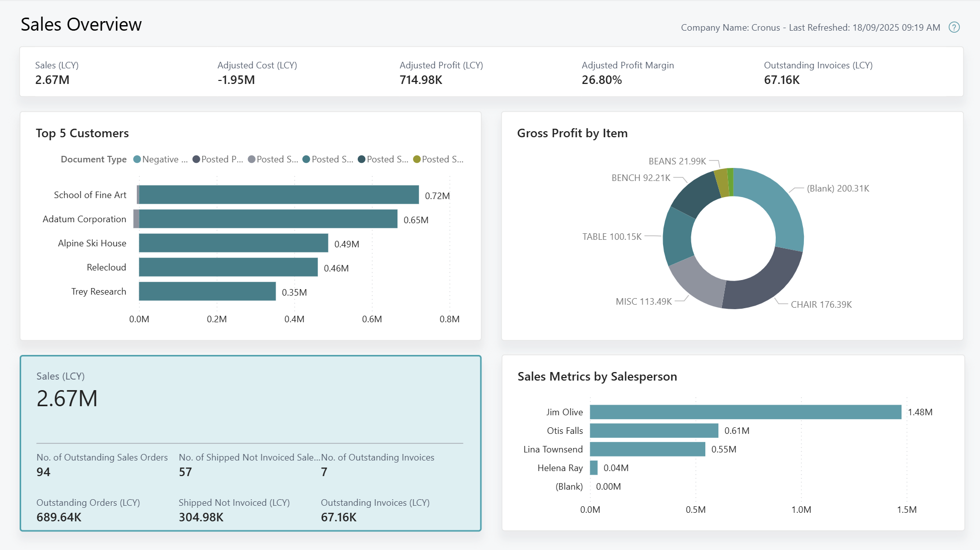Select the Top 5 Customers chart title
This screenshot has width=980, height=550.
82,133
